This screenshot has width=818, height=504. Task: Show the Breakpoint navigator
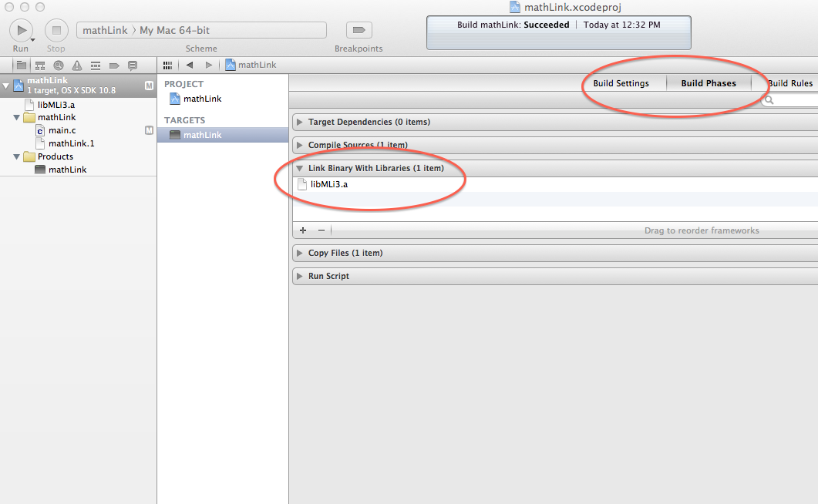click(x=114, y=66)
